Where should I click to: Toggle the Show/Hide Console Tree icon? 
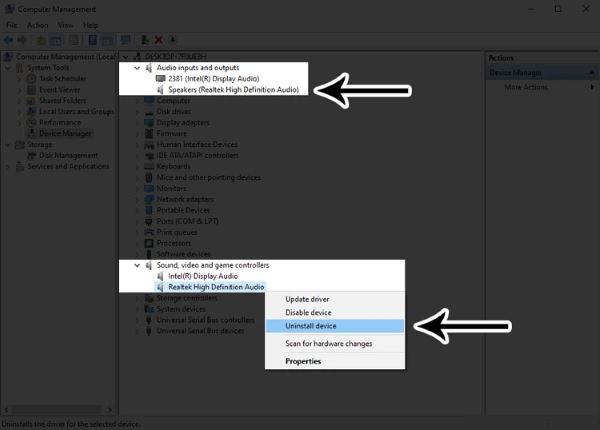click(x=56, y=40)
